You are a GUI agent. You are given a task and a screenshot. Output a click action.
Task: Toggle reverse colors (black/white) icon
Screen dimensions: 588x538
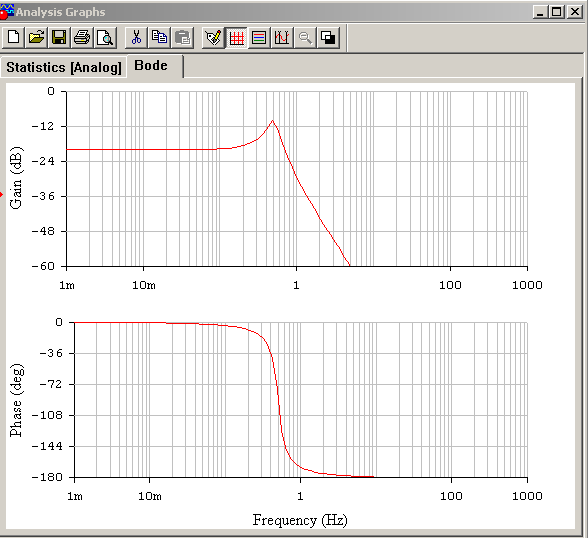coord(328,37)
